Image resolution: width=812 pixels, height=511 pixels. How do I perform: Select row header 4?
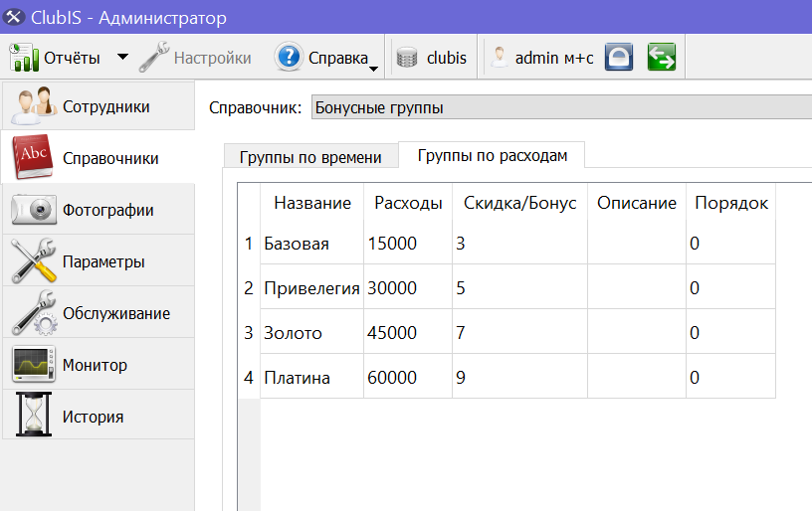[249, 378]
